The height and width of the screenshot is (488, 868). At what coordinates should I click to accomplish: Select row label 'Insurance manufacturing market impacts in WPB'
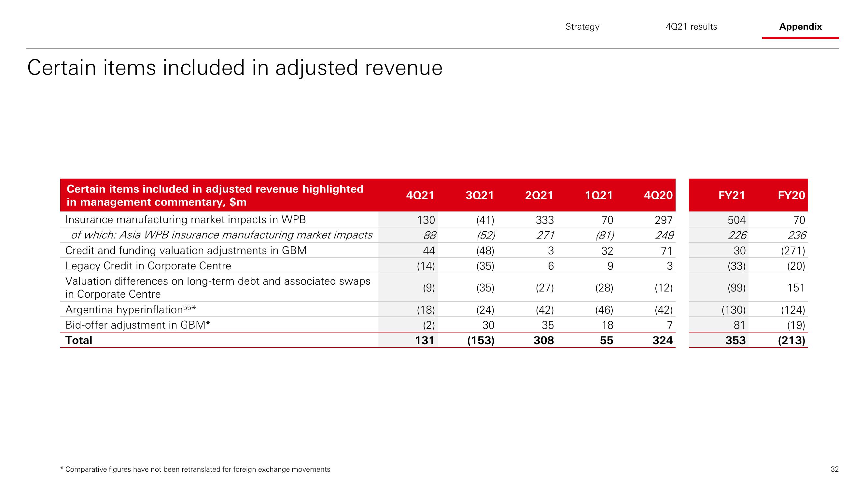point(186,220)
